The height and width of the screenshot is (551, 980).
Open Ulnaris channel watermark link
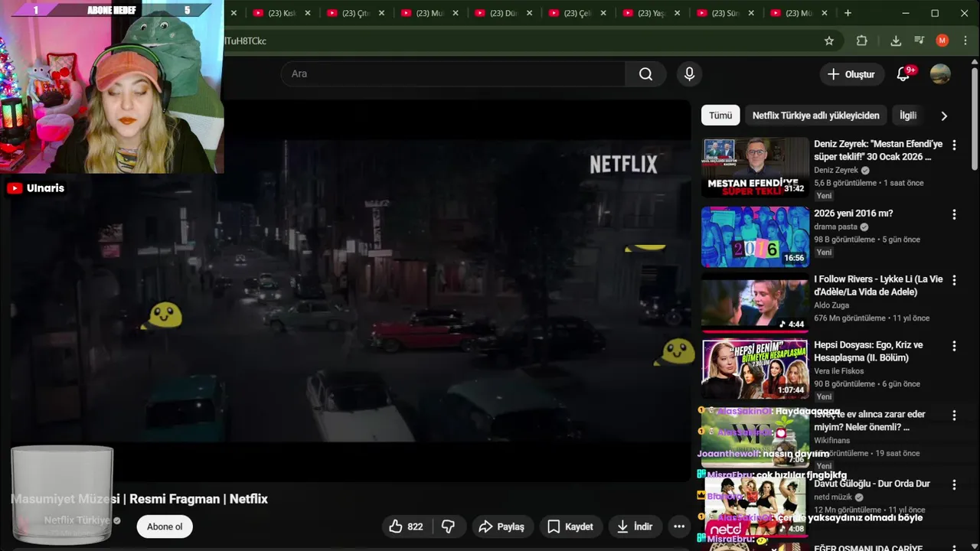[36, 188]
